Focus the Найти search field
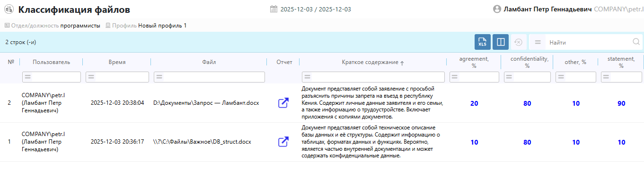 pos(588,42)
